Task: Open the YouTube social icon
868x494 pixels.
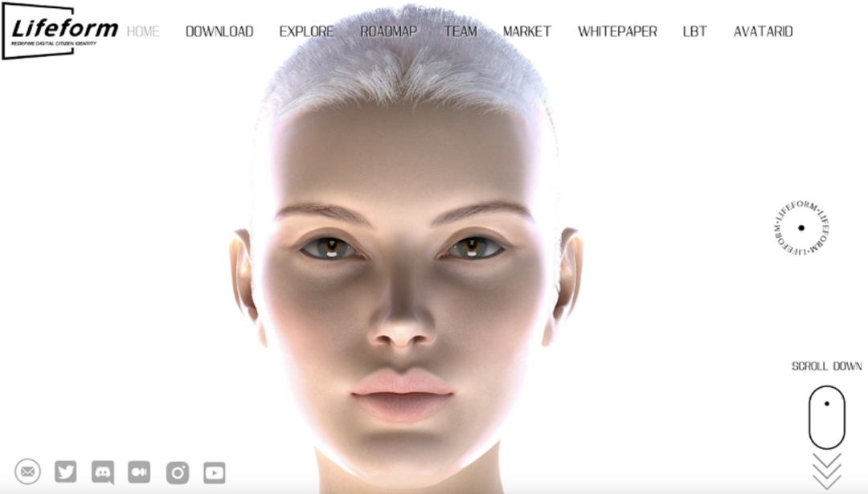Action: [215, 473]
